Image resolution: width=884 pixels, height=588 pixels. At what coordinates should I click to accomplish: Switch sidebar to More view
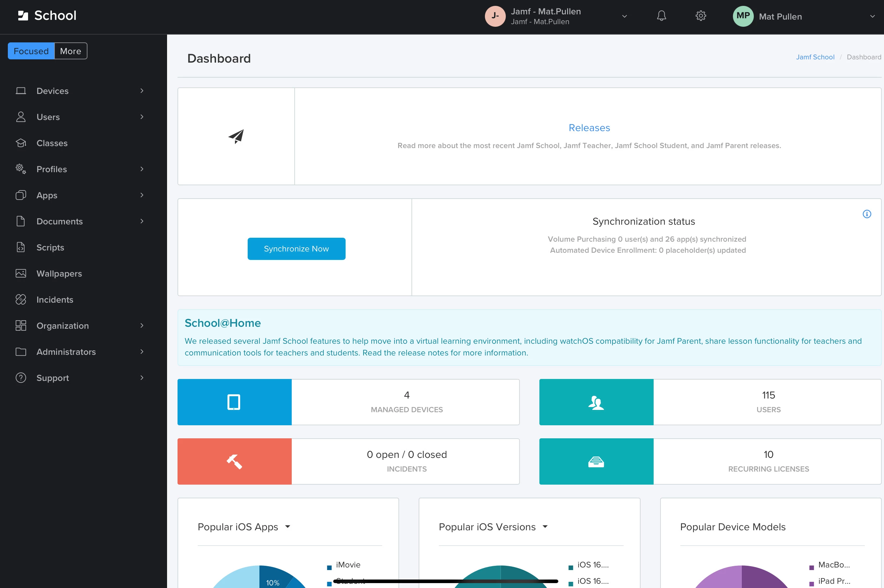click(70, 51)
